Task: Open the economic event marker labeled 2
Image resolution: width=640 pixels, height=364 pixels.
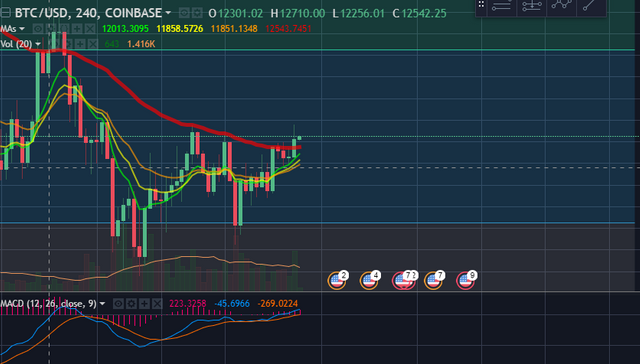Action: [x=337, y=280]
